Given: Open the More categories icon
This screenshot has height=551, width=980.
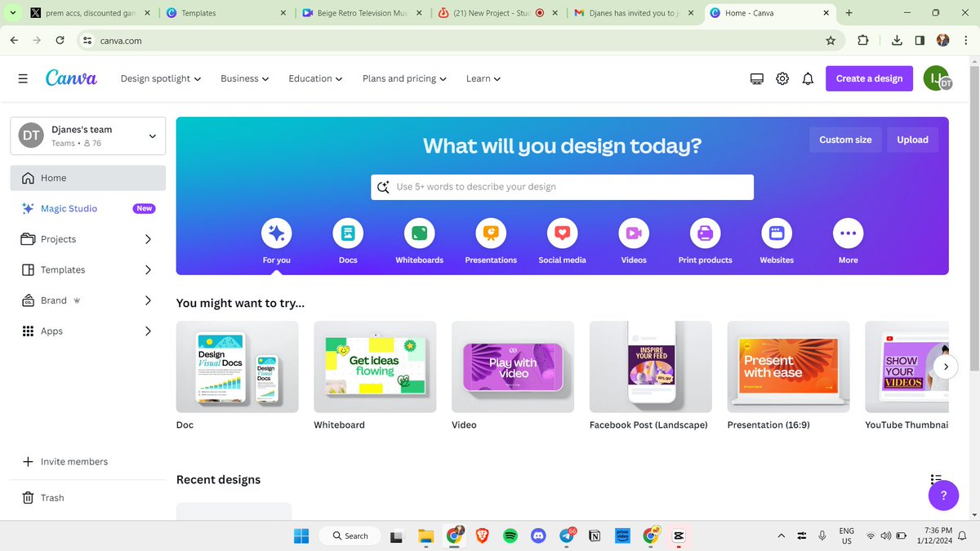Looking at the screenshot, I should click(849, 233).
